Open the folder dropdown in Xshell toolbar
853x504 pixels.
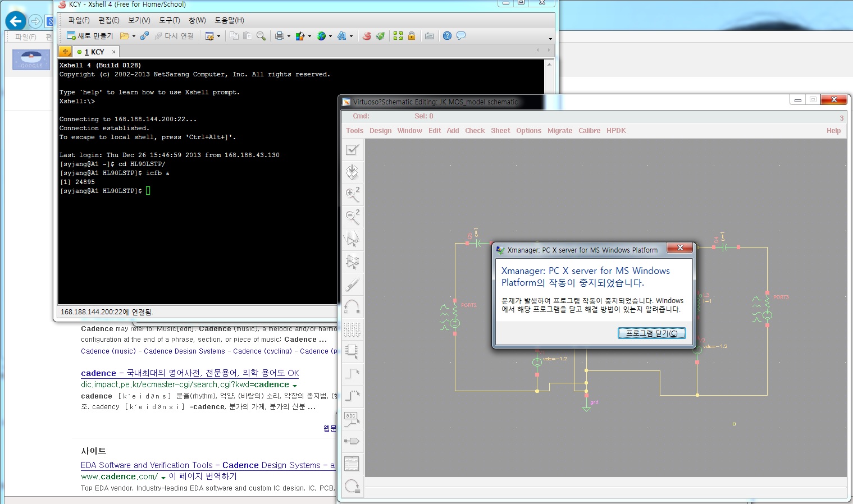coord(133,36)
